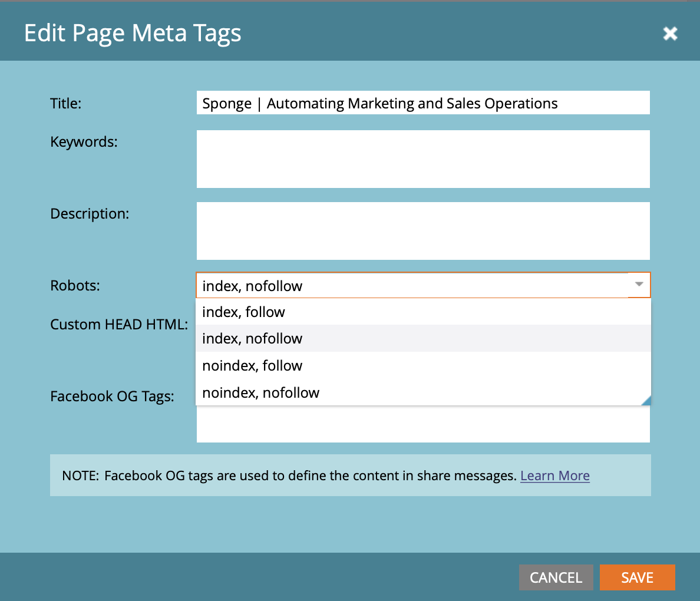Save the page meta tags
This screenshot has height=601, width=700.
[x=637, y=577]
